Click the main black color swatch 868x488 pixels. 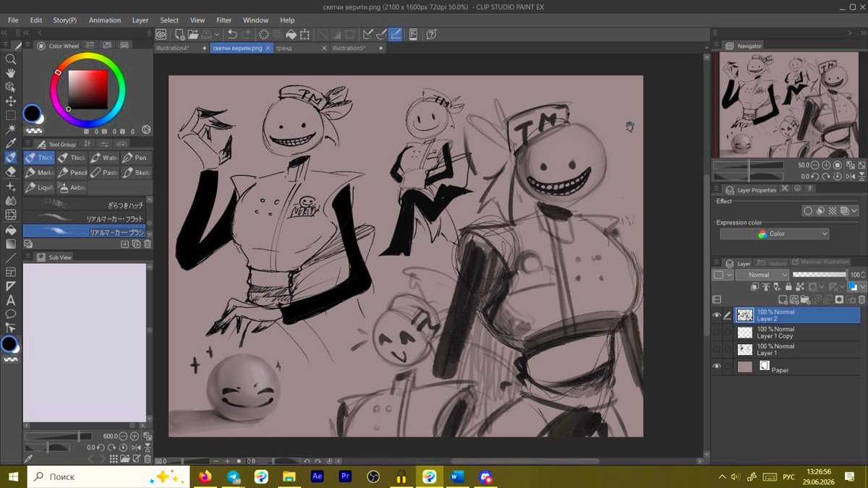(32, 114)
